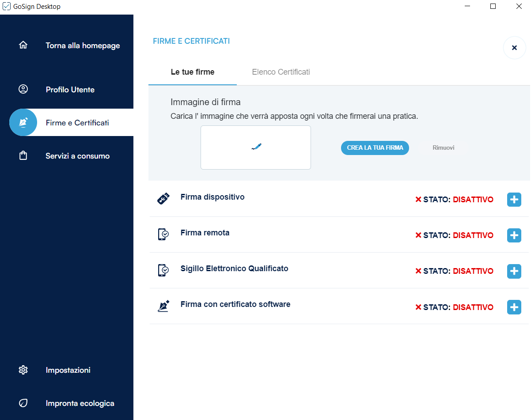Expand Firma remota with the plus button
531x420 pixels.
(514, 235)
